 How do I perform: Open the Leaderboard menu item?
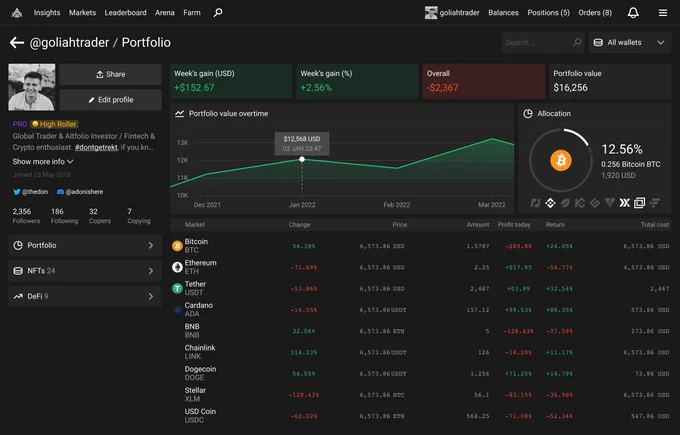pyautogui.click(x=125, y=13)
